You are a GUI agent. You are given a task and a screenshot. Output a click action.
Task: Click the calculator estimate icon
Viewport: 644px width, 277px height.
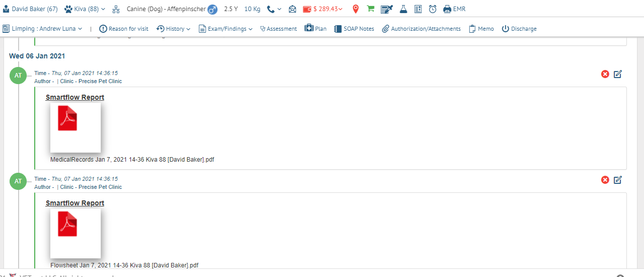[387, 9]
